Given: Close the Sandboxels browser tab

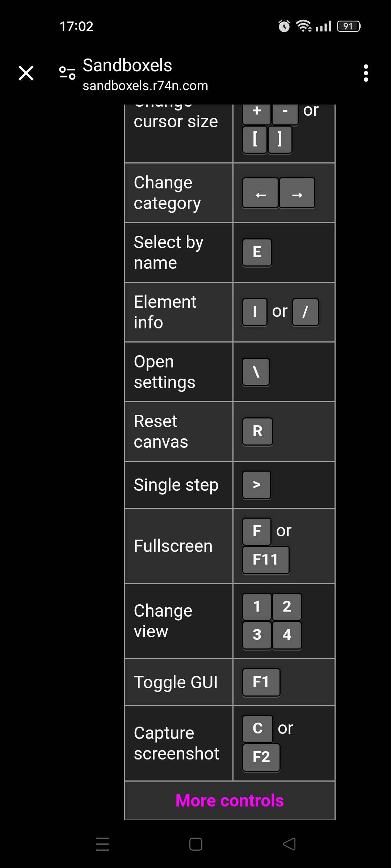Looking at the screenshot, I should pyautogui.click(x=26, y=73).
